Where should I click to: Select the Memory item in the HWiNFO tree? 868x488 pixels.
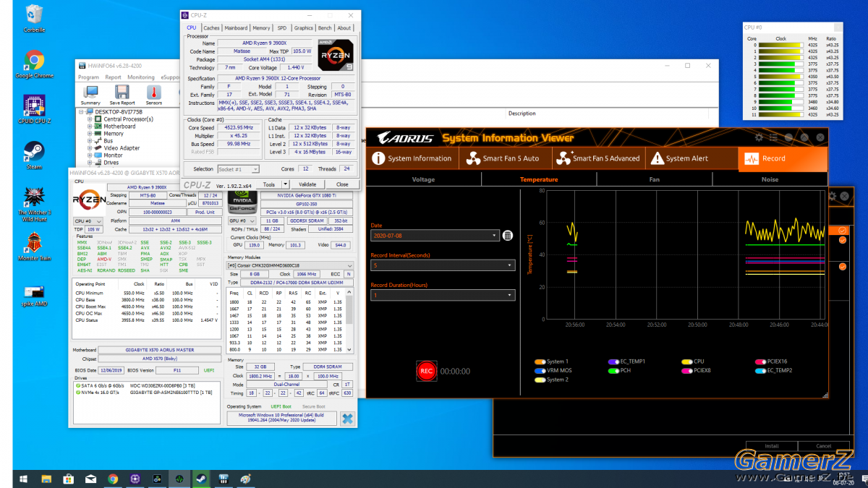pyautogui.click(x=114, y=134)
